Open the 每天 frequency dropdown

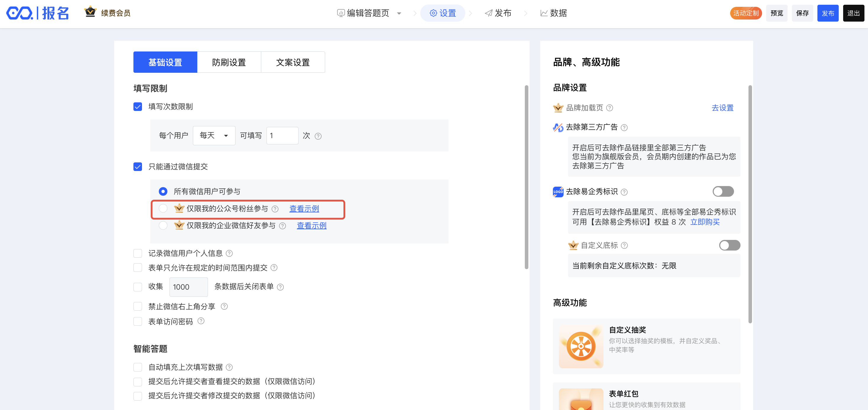(x=214, y=136)
